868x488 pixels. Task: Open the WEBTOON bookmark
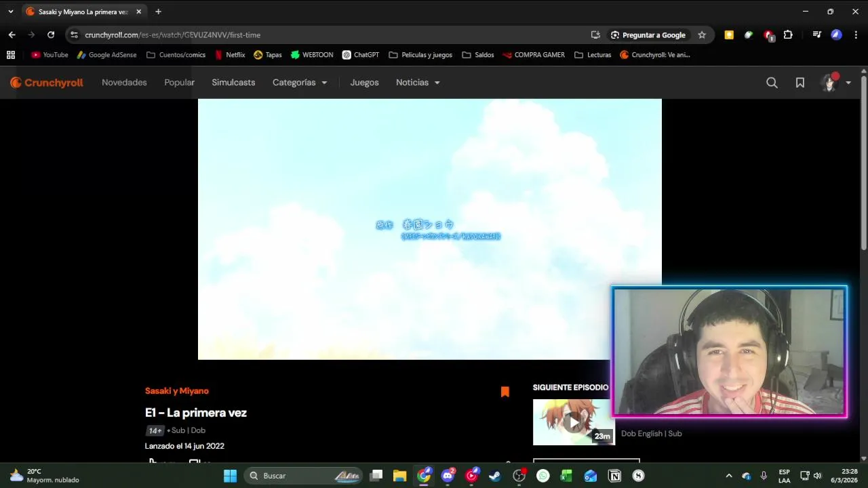coord(312,55)
